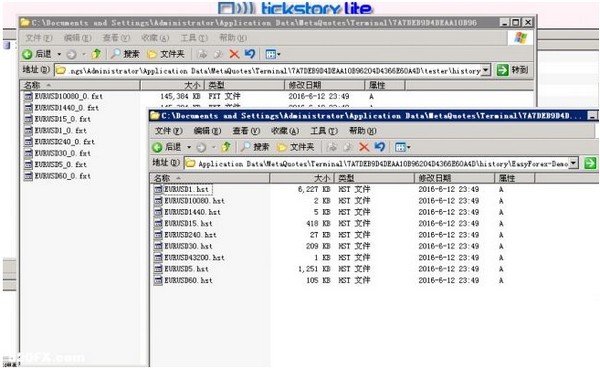This screenshot has height=369, width=600.
Task: Open Search (搜索) in rear tester history window
Action: 125,54
